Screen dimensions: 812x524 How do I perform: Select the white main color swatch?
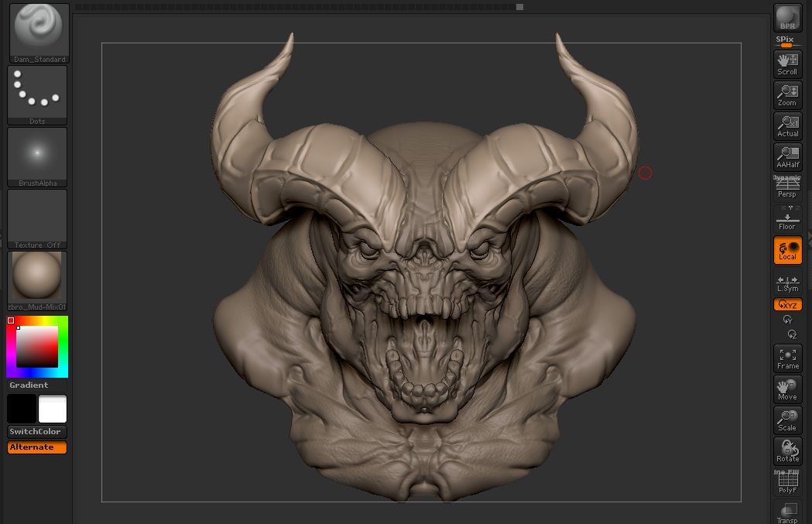pyautogui.click(x=53, y=409)
